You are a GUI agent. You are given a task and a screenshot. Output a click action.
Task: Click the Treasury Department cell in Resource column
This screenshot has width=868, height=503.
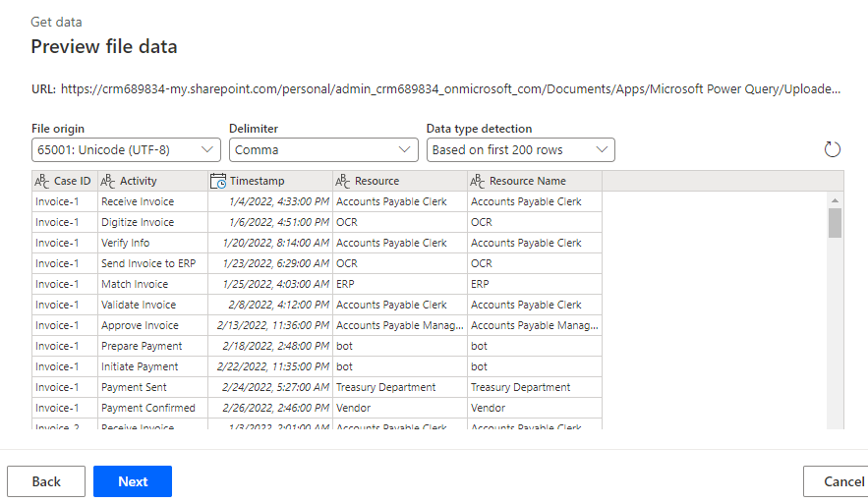click(400, 387)
